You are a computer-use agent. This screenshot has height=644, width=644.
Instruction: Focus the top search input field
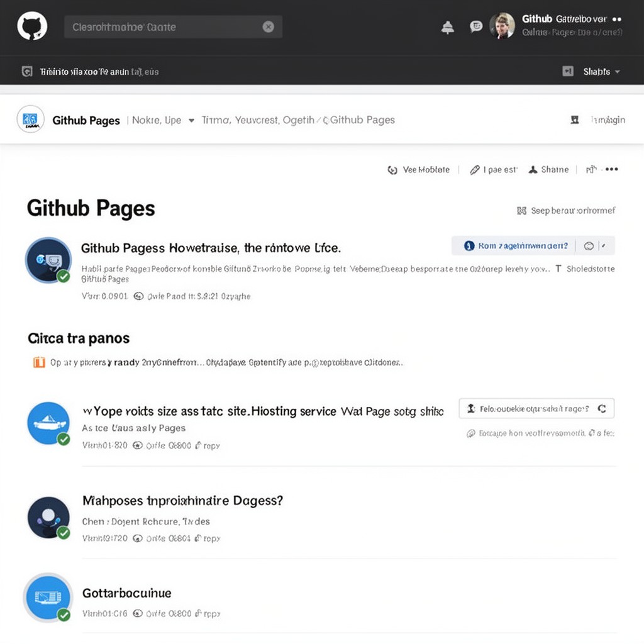click(x=173, y=26)
